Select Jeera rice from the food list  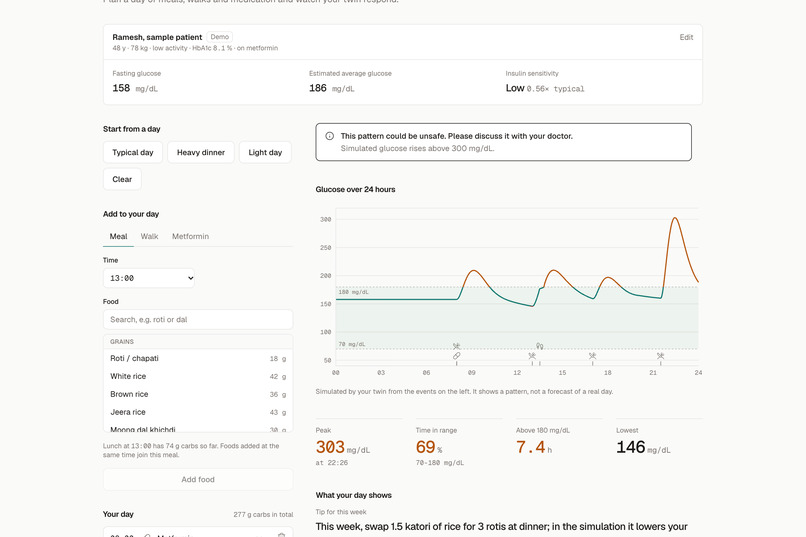pos(198,412)
